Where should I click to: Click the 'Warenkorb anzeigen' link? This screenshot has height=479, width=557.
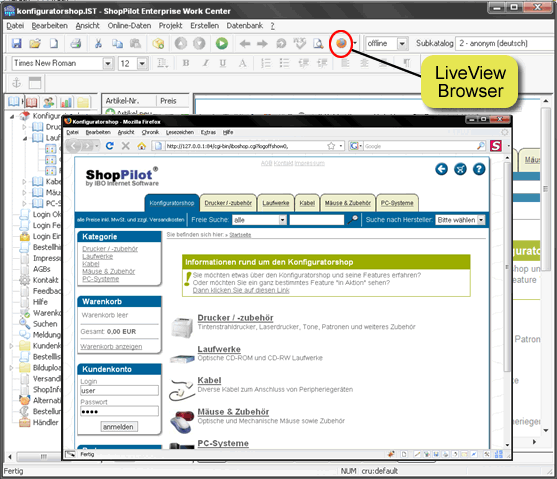[x=111, y=346]
